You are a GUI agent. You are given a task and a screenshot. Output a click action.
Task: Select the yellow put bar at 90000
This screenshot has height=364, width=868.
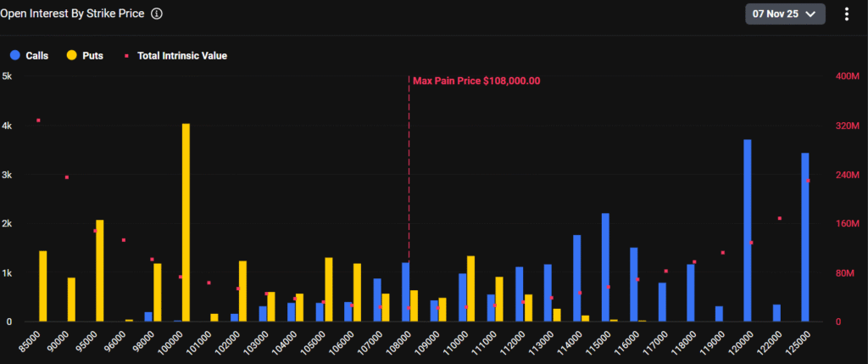pyautogui.click(x=71, y=300)
